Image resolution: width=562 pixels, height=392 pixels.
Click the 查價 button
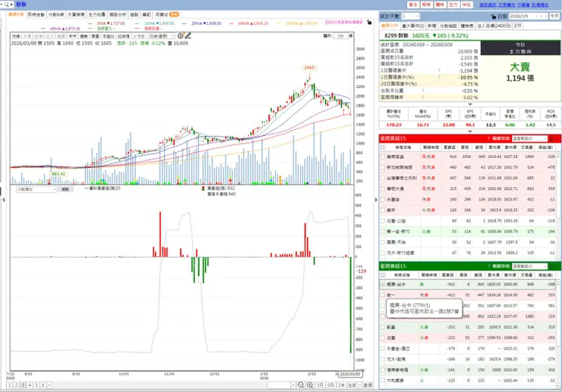coord(368,385)
